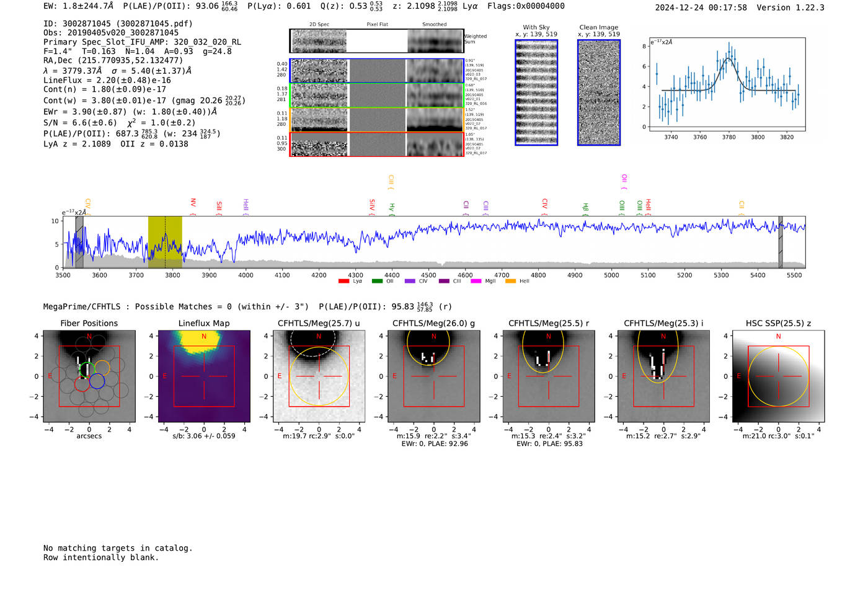Click the EW: 1.8±244.7Å header value
868x591 pixels.
[79, 6]
